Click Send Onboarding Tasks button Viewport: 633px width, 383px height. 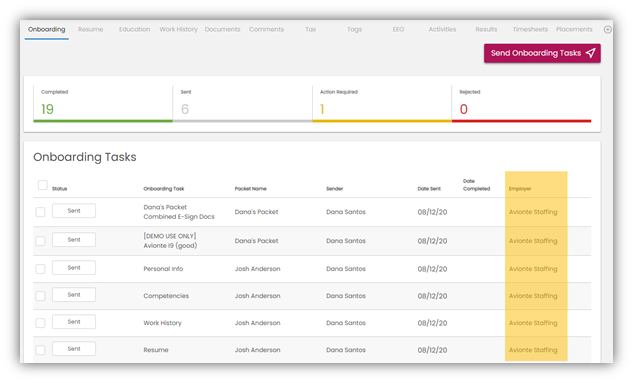[x=542, y=53]
